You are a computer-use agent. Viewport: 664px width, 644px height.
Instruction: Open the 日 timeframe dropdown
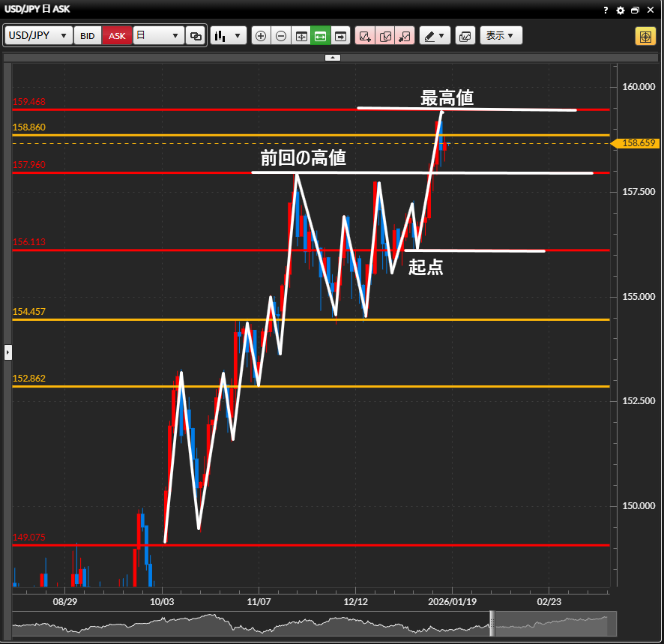click(158, 36)
